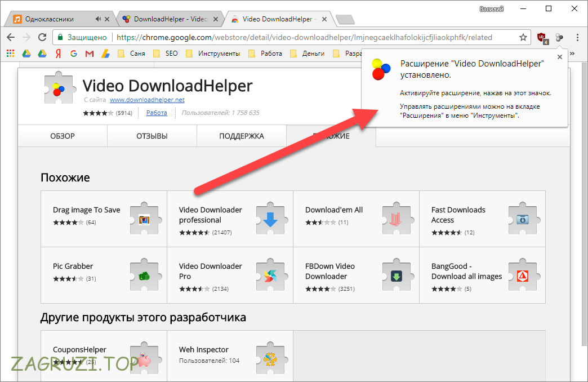Click the Drag image To Save extension icon

[x=145, y=220]
